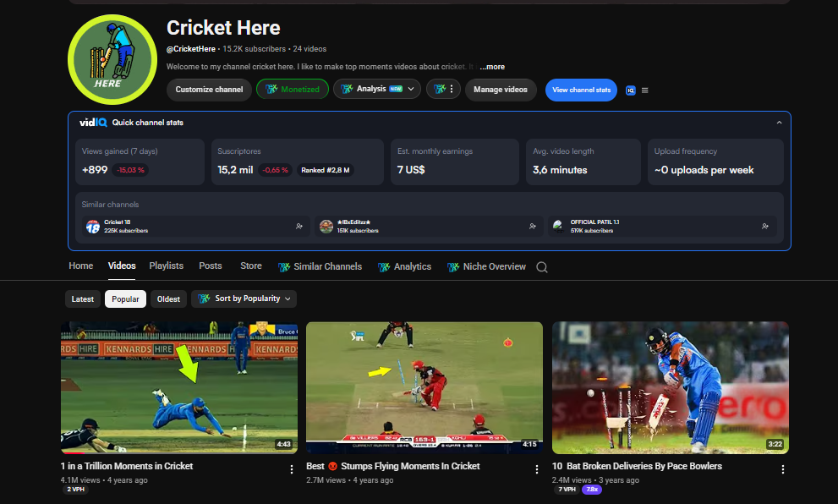Track the OFFICIAL PATIL 1.1 channel icon
This screenshot has width=838, height=504.
[x=765, y=226]
